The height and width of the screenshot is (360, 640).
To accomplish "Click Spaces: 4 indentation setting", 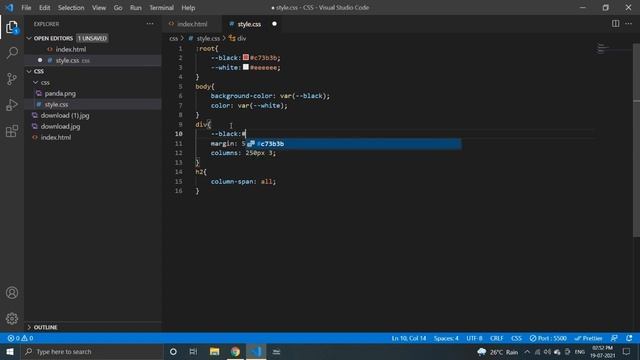I will click(x=446, y=338).
